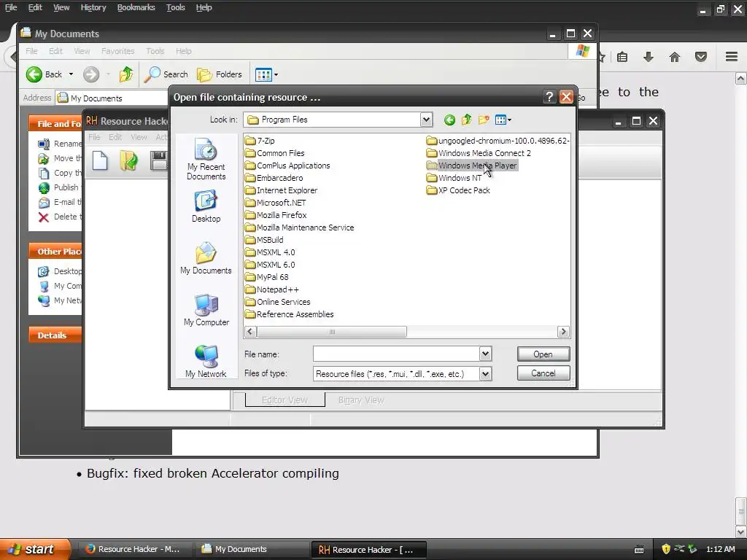
Task: Expand the Files of type dropdown
Action: pos(485,374)
